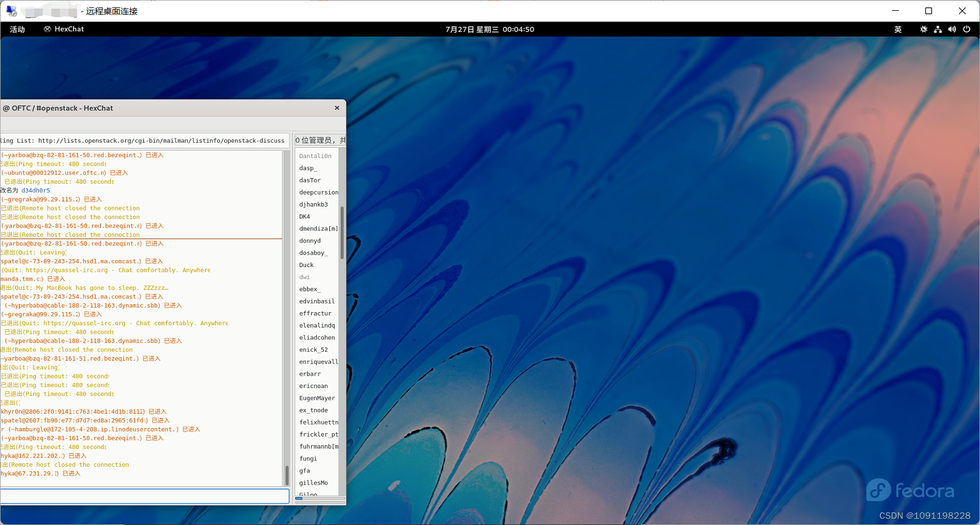Click the hyka@67.231.29 join line
Screen dimensions: 980x525
point(41,474)
